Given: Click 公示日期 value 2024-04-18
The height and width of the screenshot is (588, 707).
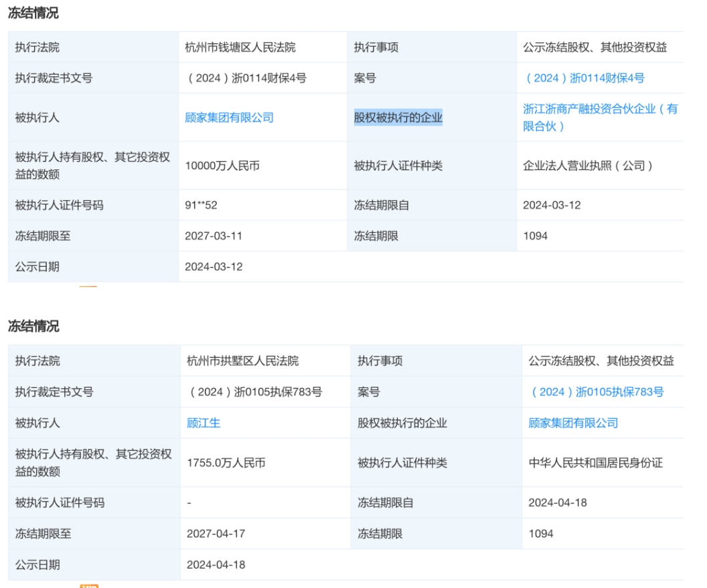Looking at the screenshot, I should [216, 565].
